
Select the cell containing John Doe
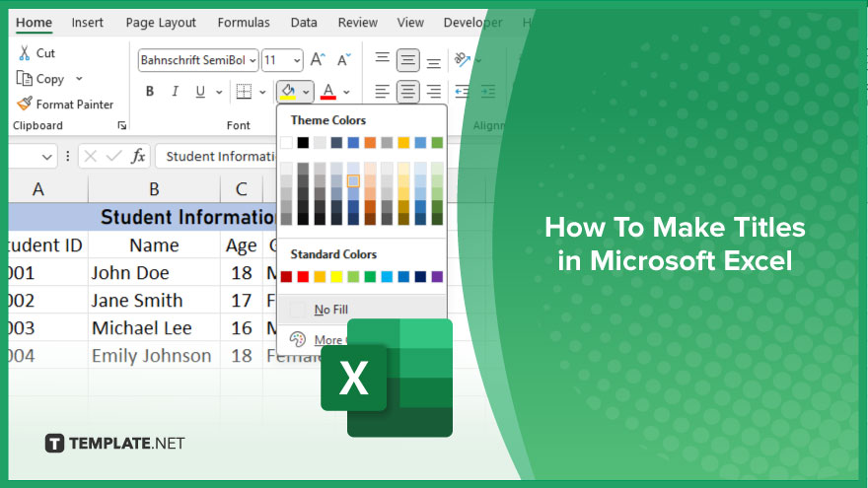[154, 273]
